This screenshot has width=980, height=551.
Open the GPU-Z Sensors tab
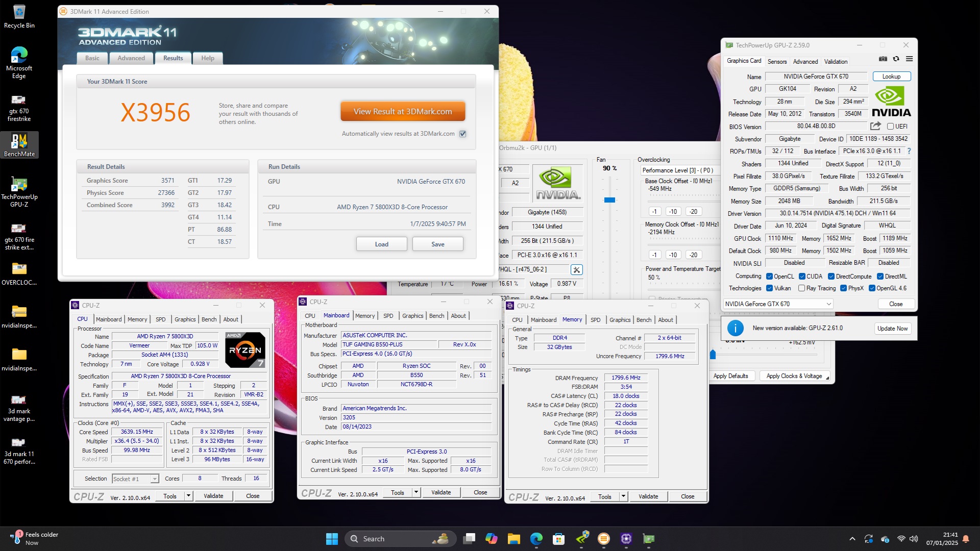(777, 61)
